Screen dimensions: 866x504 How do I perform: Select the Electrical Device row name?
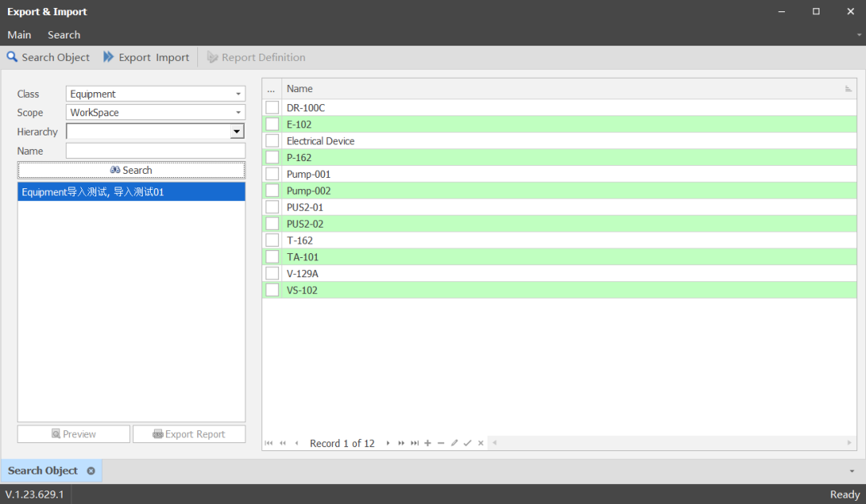pos(320,141)
